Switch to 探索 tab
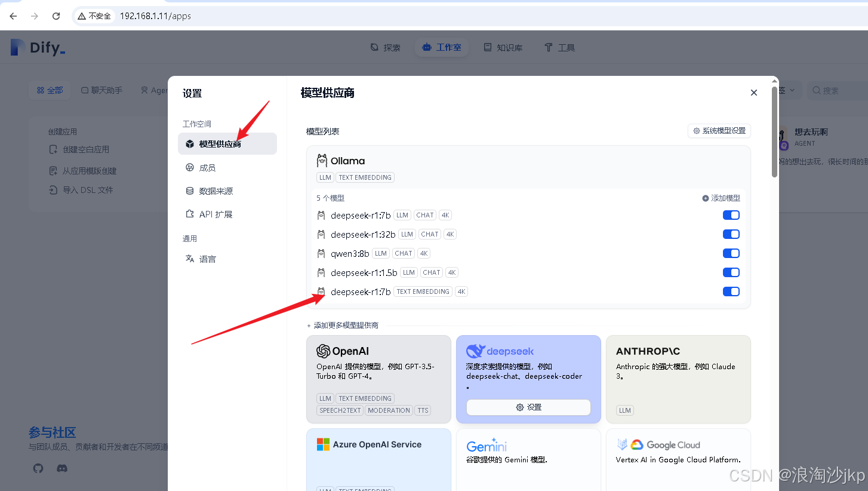Screen dimensions: 868x491 tap(386, 47)
